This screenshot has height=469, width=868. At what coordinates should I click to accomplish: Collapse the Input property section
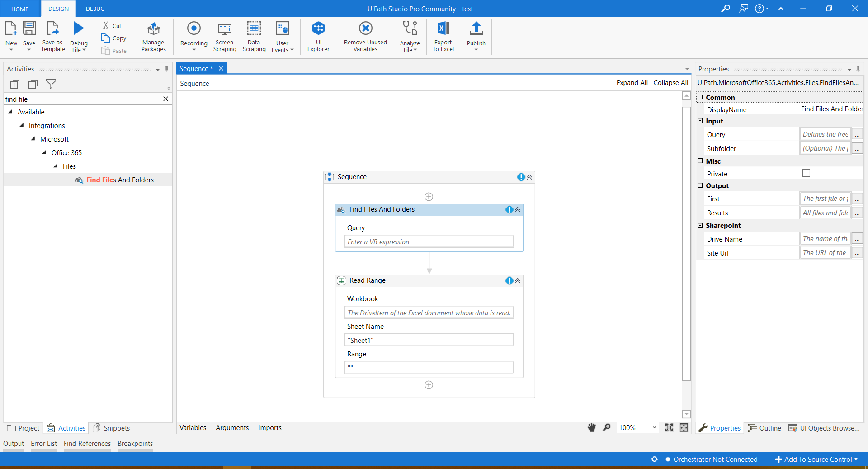[700, 121]
